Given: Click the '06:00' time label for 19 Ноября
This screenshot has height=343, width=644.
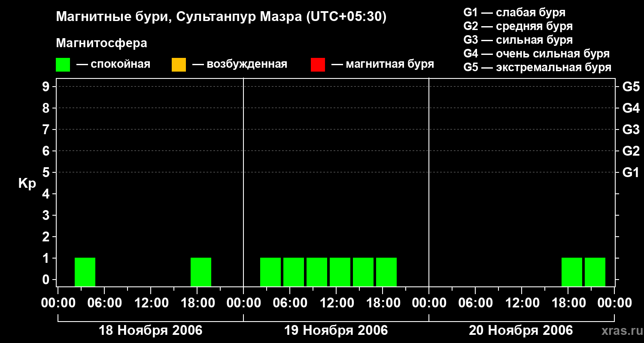Looking at the screenshot, I should 290,303.
